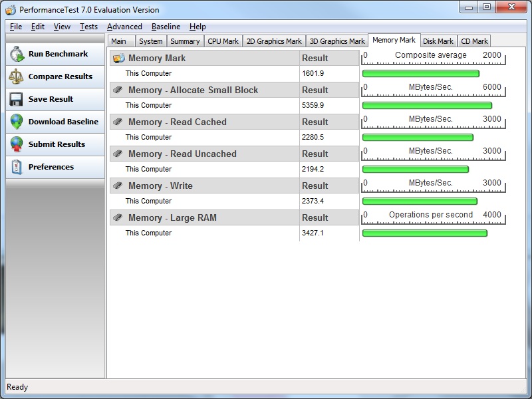The image size is (532, 399).
Task: Click the Memory Mark composite green bar
Action: click(421, 74)
